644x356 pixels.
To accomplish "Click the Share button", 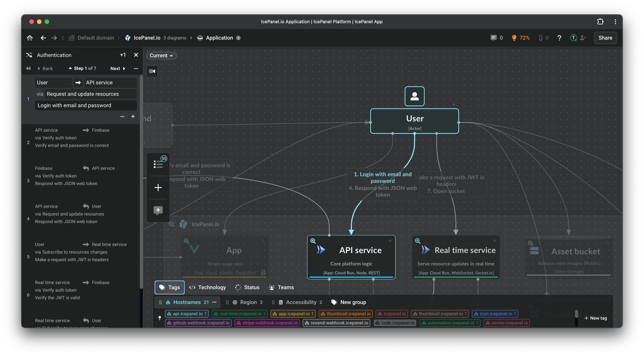I will click(605, 38).
